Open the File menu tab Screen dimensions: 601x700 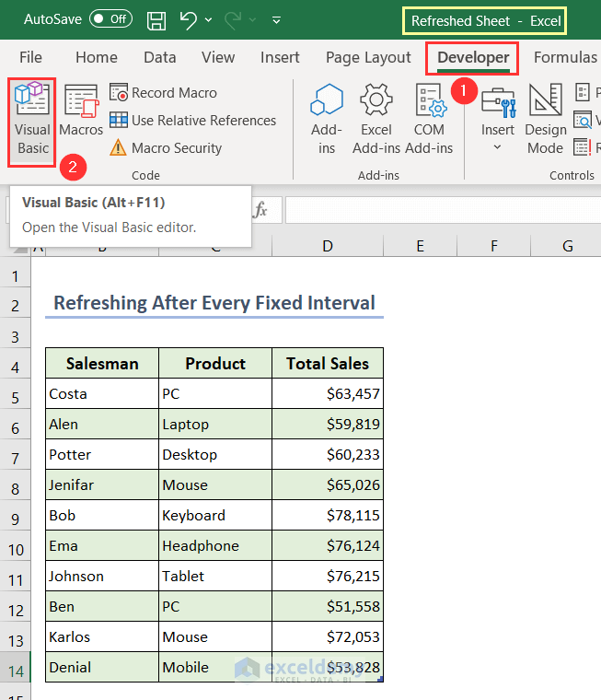click(x=30, y=57)
